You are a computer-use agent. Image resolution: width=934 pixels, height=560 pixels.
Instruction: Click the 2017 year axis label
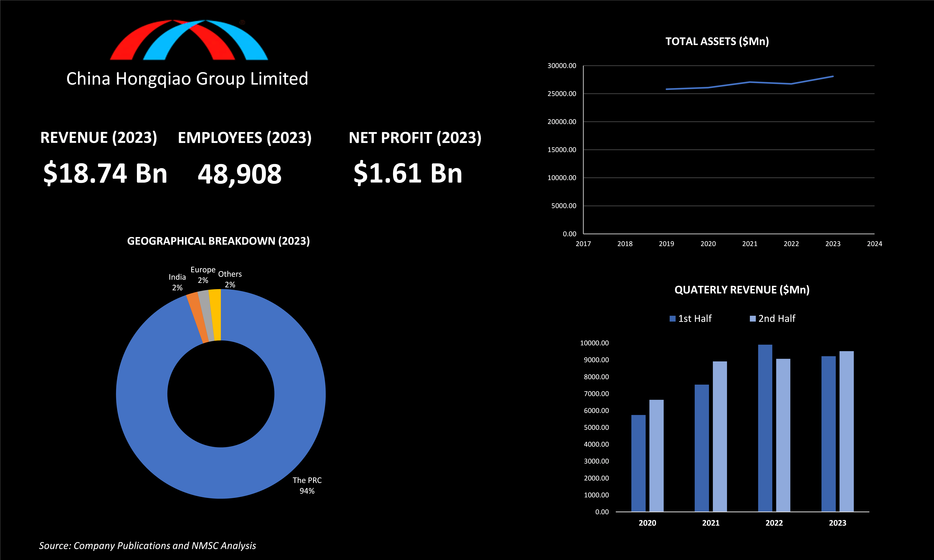point(583,244)
